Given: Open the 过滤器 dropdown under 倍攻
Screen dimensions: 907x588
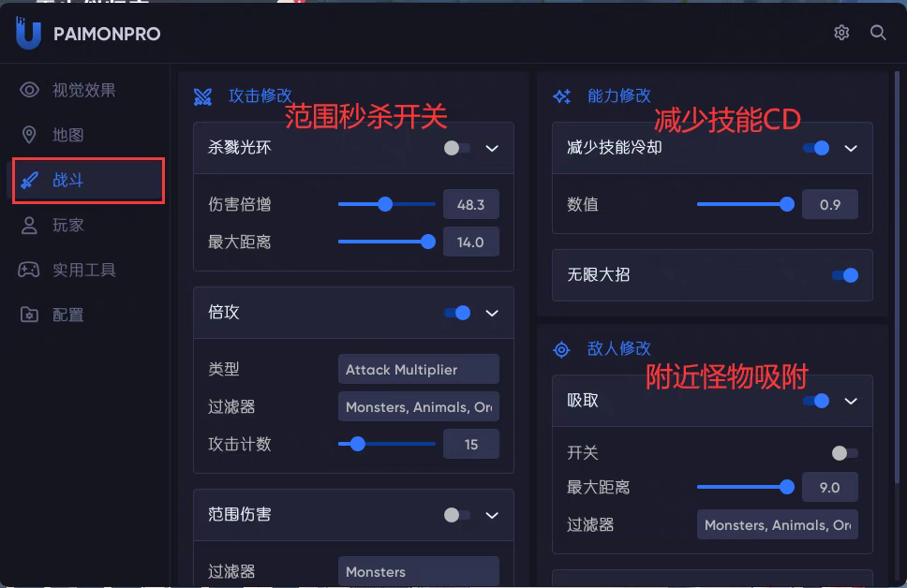Looking at the screenshot, I should (419, 406).
